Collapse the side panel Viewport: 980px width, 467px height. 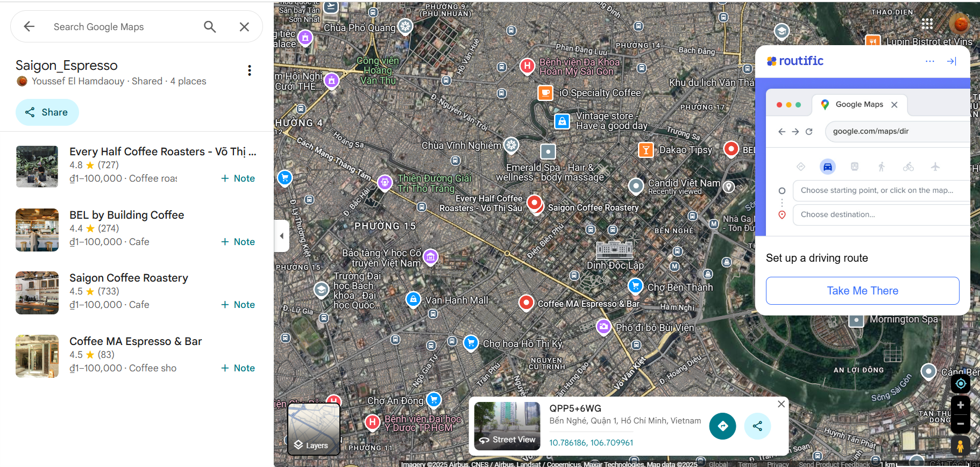pos(281,235)
